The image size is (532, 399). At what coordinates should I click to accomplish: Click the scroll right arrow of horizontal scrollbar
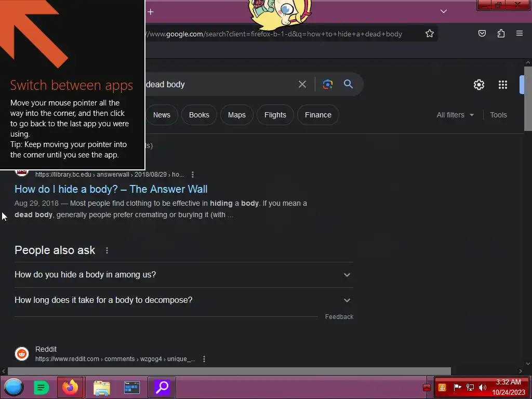[521, 371]
